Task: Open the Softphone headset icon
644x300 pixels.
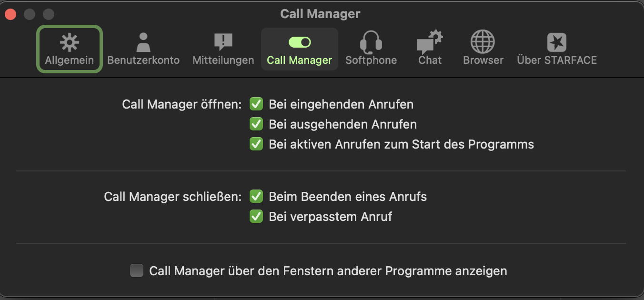Action: 371,42
